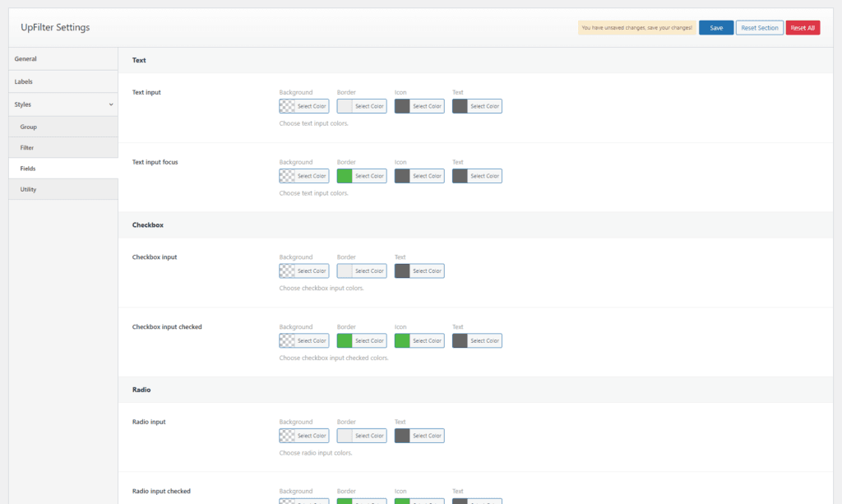This screenshot has height=504, width=842.
Task: Select the Utility styles sub-item
Action: (x=63, y=190)
